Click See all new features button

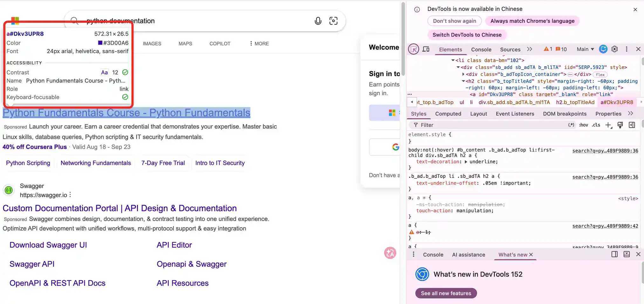click(x=446, y=293)
